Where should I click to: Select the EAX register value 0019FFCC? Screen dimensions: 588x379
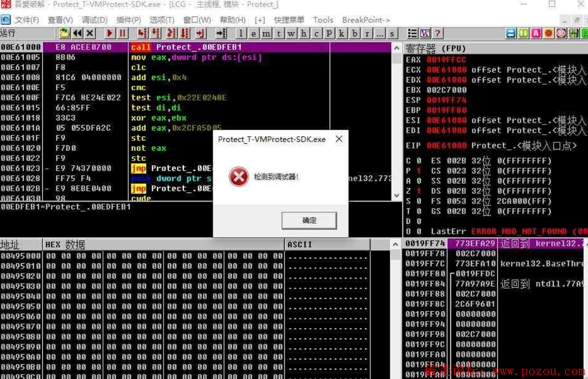coord(446,60)
